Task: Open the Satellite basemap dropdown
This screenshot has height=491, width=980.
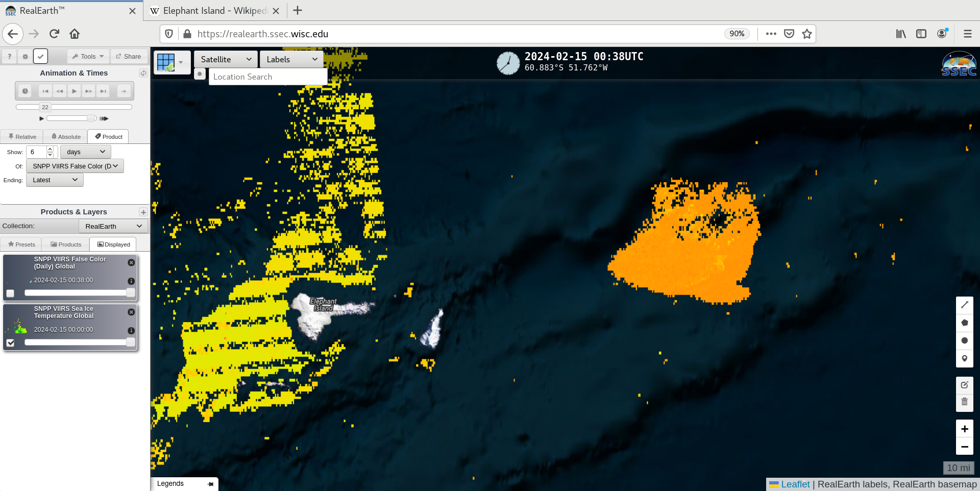Action: 226,59
